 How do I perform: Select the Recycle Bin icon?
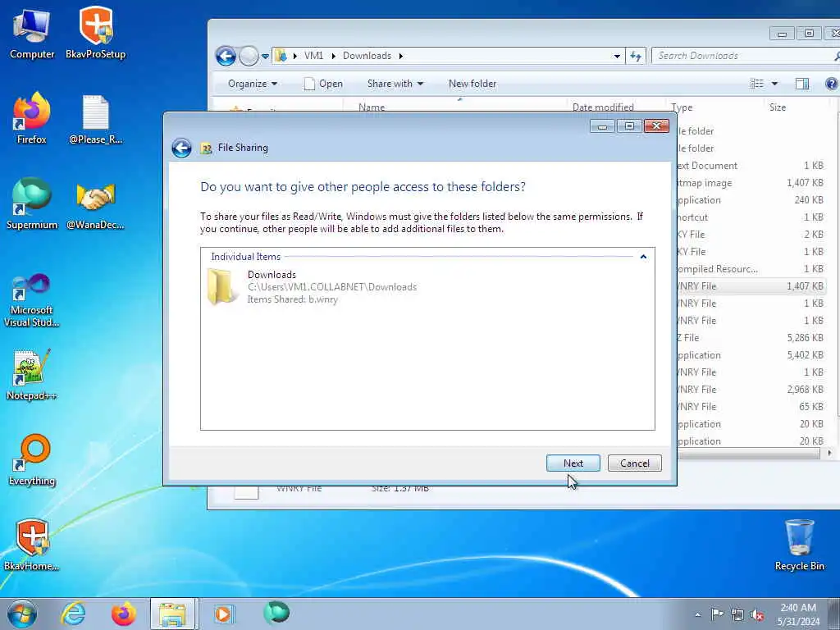click(x=799, y=546)
